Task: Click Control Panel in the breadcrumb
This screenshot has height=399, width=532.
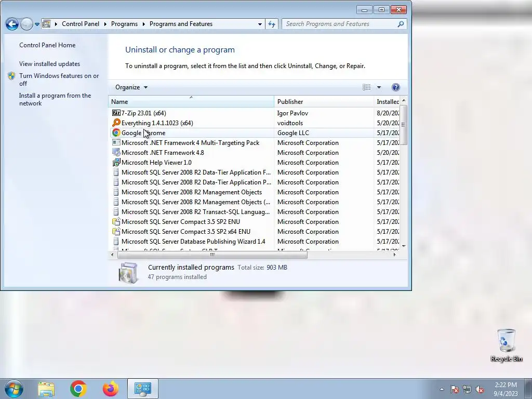Action: tap(81, 24)
